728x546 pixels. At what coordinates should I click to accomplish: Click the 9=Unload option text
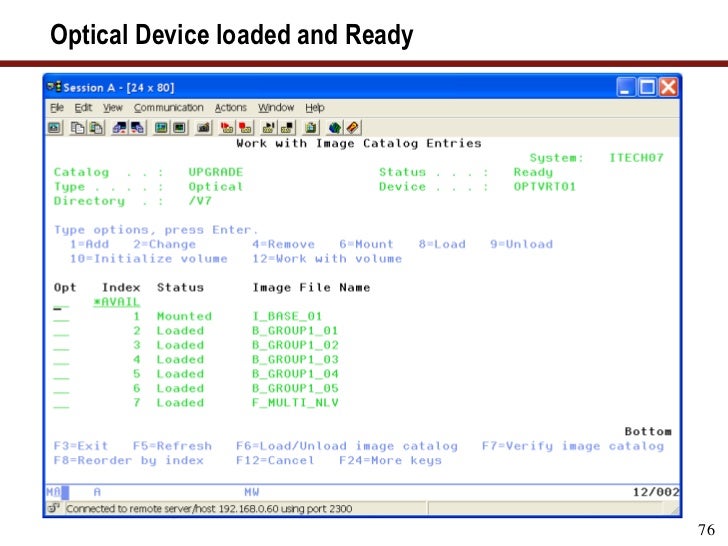[x=521, y=245]
